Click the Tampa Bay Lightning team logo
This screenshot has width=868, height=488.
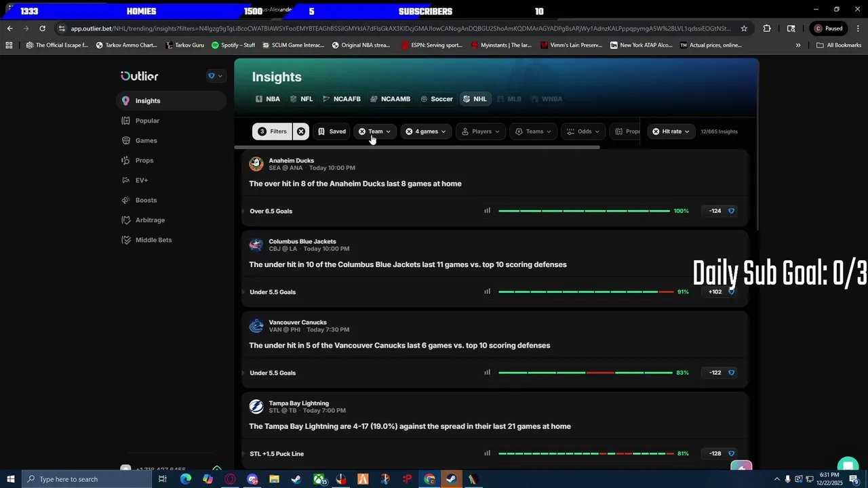256,407
